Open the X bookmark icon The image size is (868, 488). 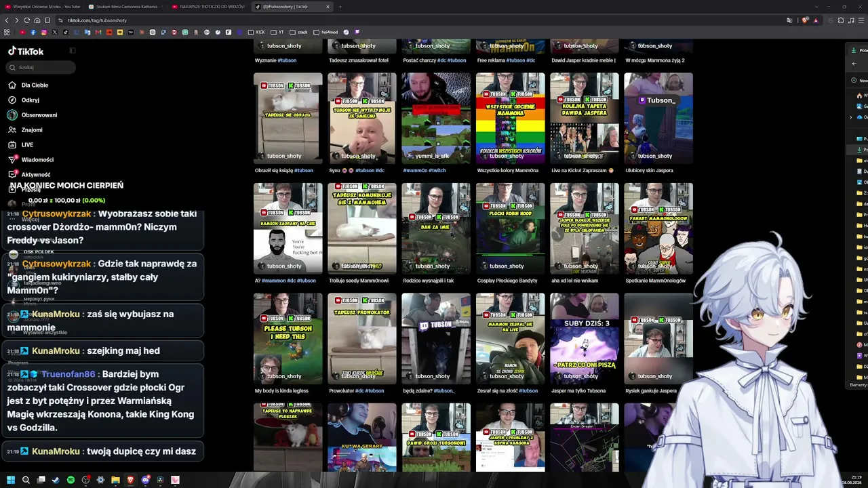pos(55,32)
